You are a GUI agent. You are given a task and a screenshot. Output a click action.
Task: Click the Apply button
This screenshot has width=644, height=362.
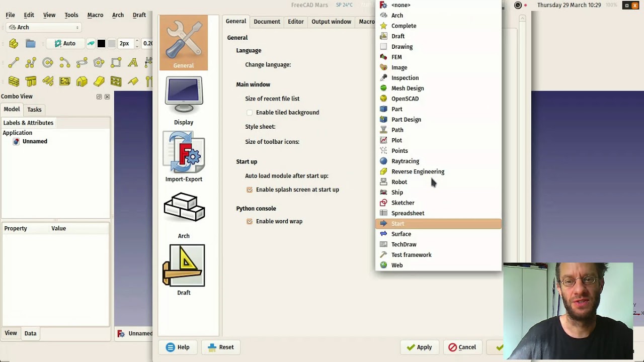(x=419, y=347)
